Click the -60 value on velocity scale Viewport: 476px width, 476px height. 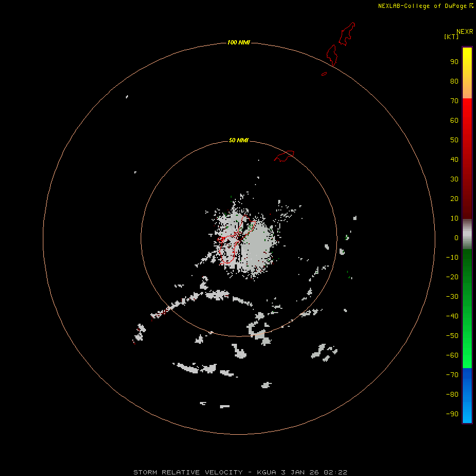(452, 355)
